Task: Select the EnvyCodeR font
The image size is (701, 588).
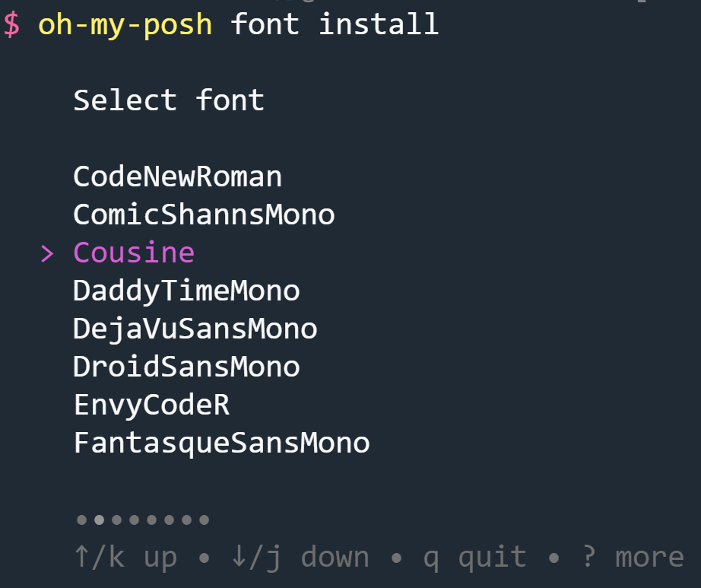Action: [x=151, y=405]
